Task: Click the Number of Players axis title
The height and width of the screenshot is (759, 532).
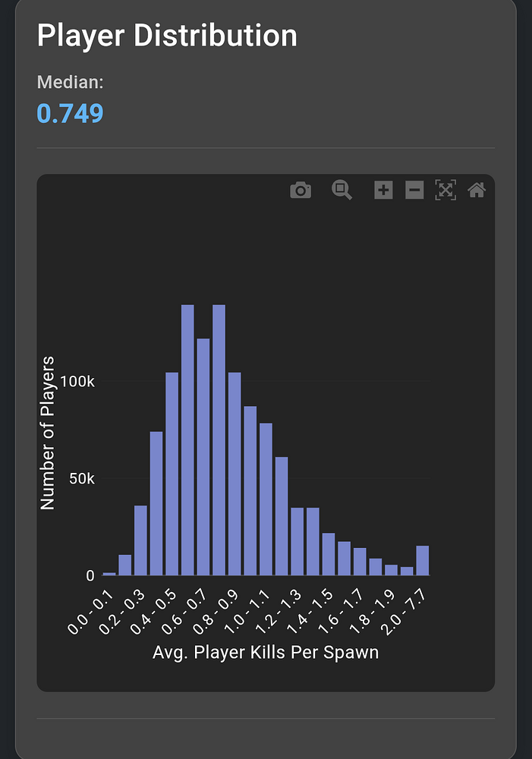Action: point(47,433)
